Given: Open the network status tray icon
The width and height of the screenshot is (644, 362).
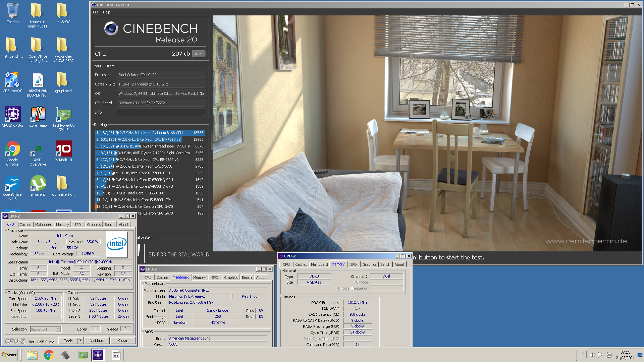Looking at the screenshot, I should [x=609, y=355].
